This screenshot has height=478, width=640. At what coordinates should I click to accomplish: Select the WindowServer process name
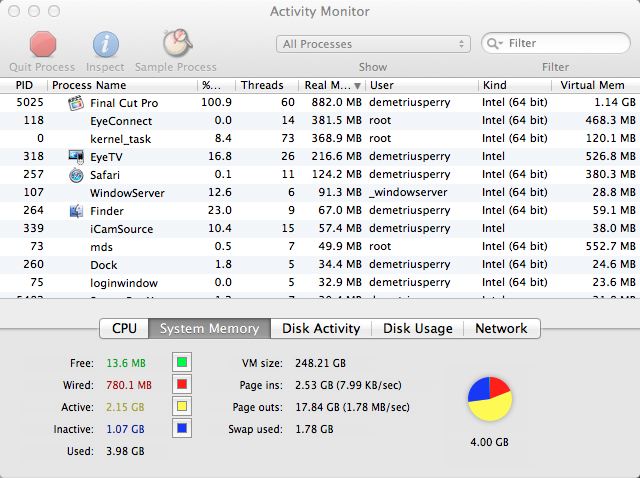(x=127, y=193)
